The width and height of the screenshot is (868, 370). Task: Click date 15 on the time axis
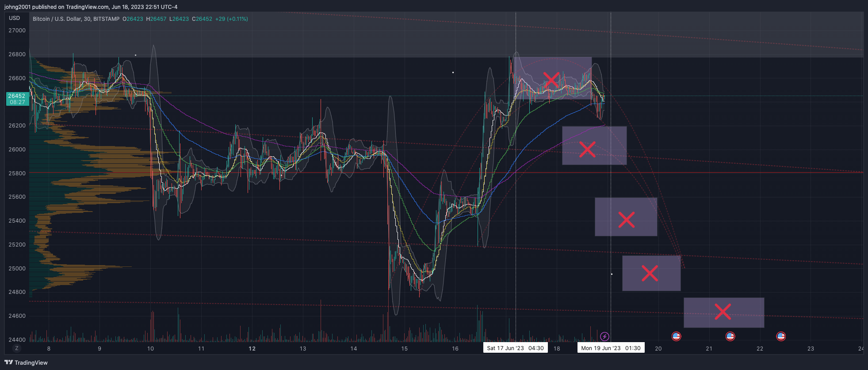(405, 349)
